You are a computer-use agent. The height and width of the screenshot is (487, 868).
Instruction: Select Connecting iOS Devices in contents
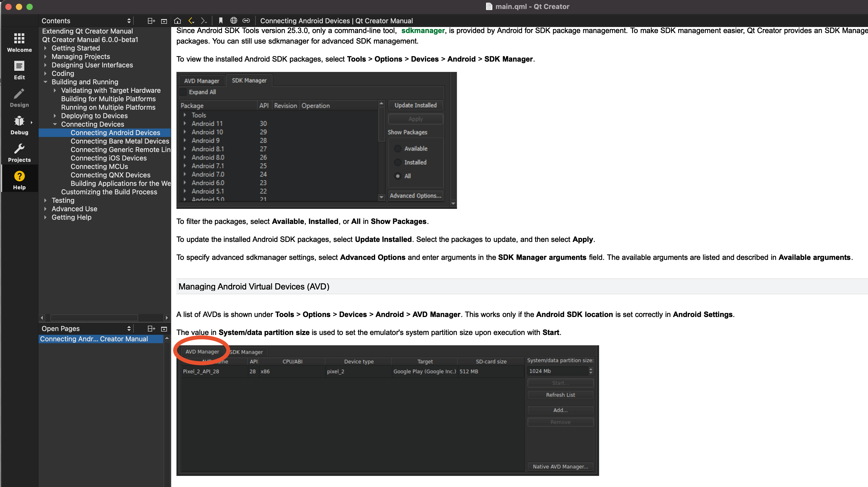tap(109, 158)
